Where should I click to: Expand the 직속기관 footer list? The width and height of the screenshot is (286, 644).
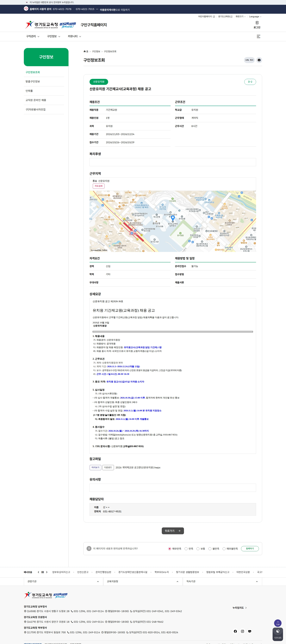(222, 582)
